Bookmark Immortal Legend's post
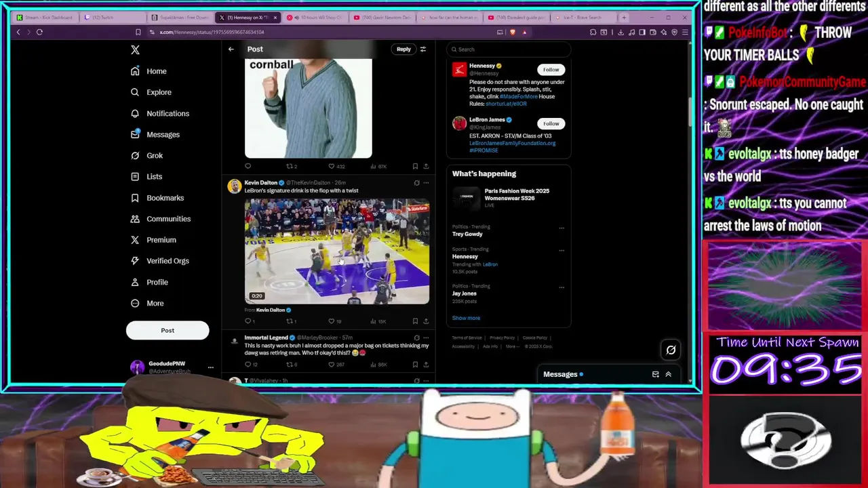 (x=415, y=365)
